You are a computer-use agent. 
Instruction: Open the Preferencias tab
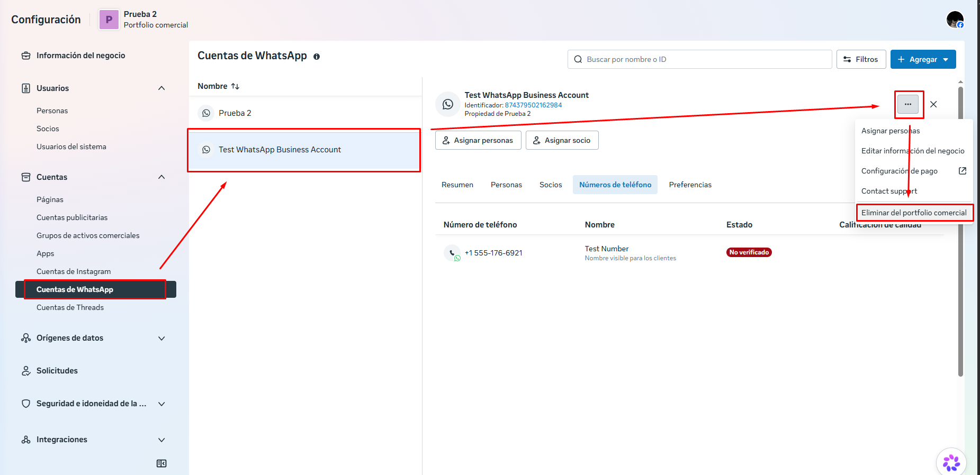tap(690, 185)
